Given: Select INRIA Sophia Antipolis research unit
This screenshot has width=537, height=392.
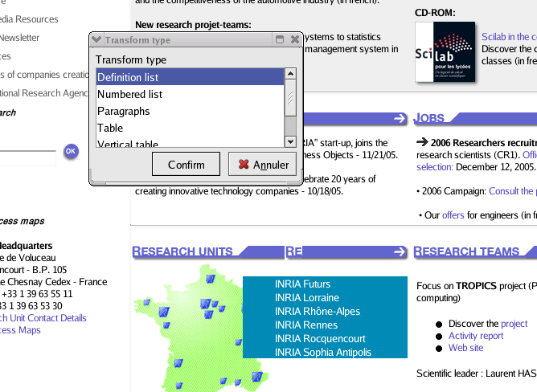Looking at the screenshot, I should pos(323,353).
